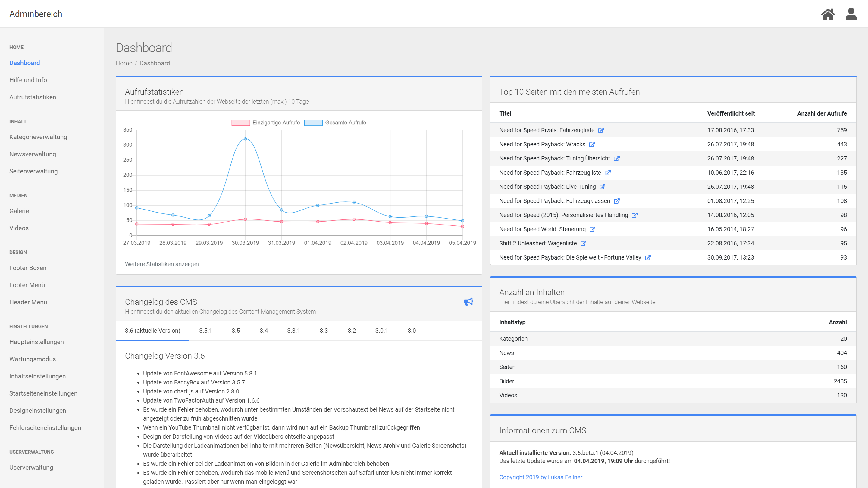868x488 pixels.
Task: Open external link for Payback: Fahrzeugliste
Action: pyautogui.click(x=607, y=173)
